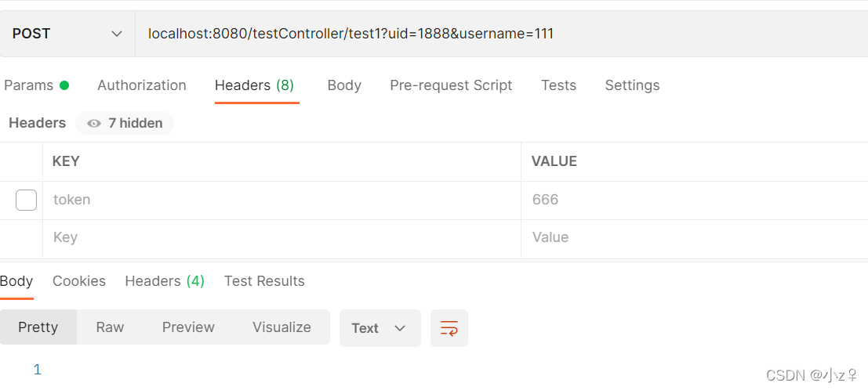Switch to the Authorization tab
868x390 pixels.
point(142,85)
